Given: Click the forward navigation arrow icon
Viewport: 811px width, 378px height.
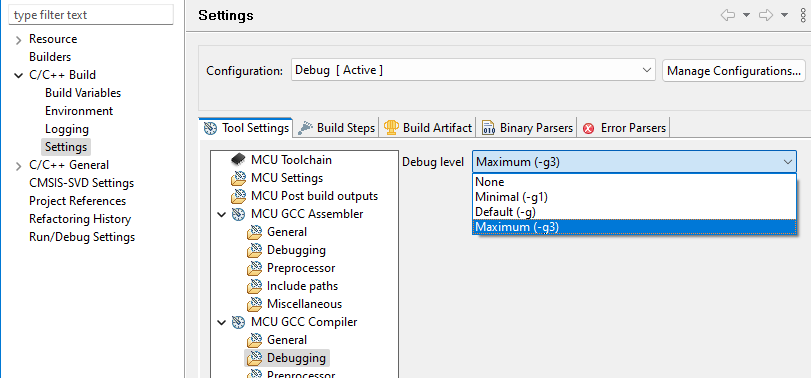Looking at the screenshot, I should pos(766,15).
